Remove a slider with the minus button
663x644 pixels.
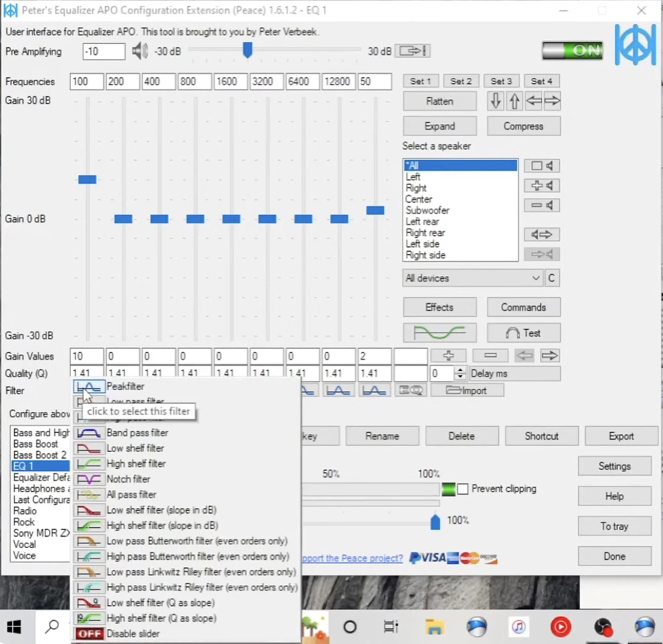click(x=490, y=355)
